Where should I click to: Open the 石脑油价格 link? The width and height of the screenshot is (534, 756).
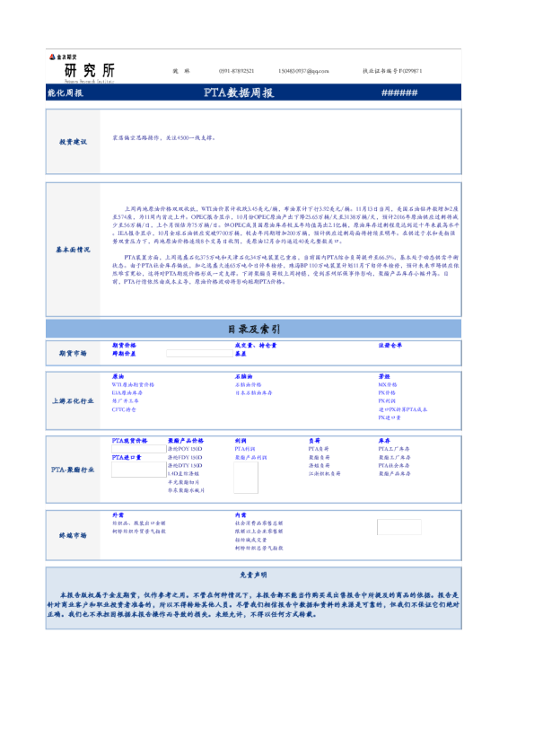pyautogui.click(x=249, y=385)
